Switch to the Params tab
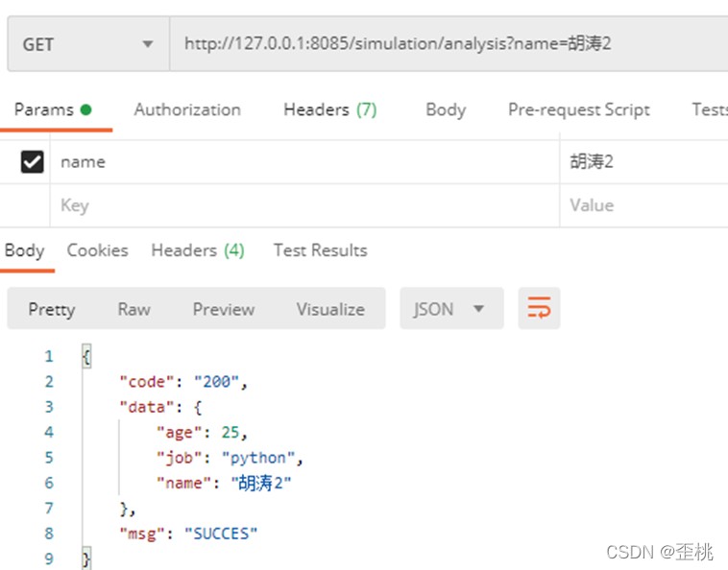 [x=53, y=110]
